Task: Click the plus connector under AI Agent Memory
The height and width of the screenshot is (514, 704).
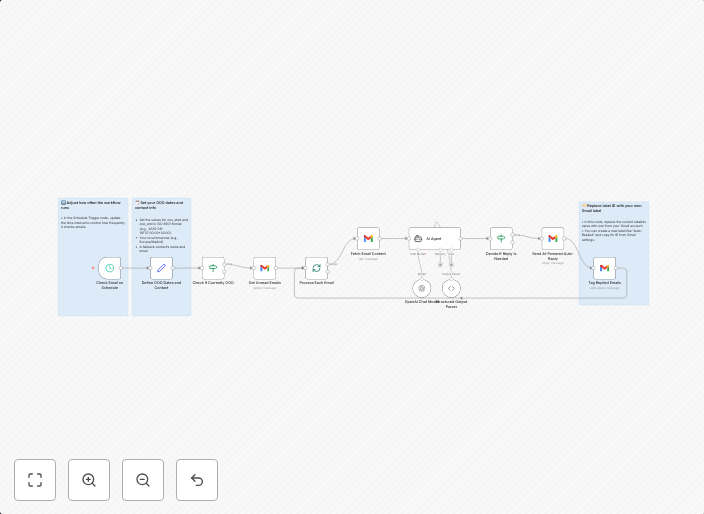Action: point(440,265)
